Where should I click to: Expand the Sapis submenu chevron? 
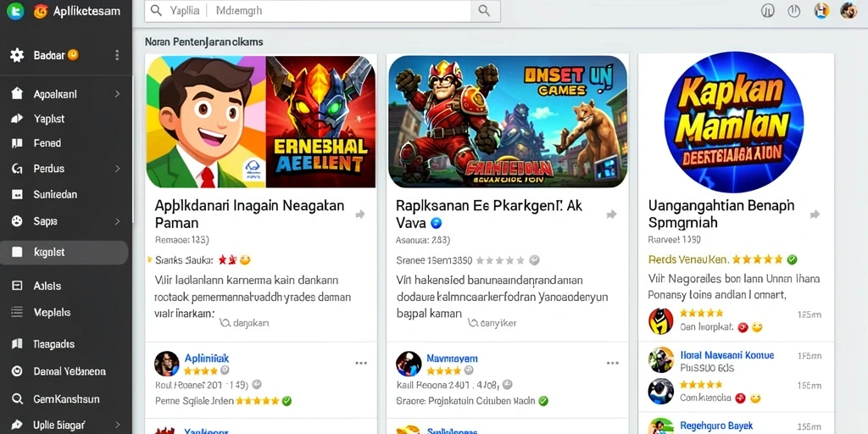tap(117, 221)
